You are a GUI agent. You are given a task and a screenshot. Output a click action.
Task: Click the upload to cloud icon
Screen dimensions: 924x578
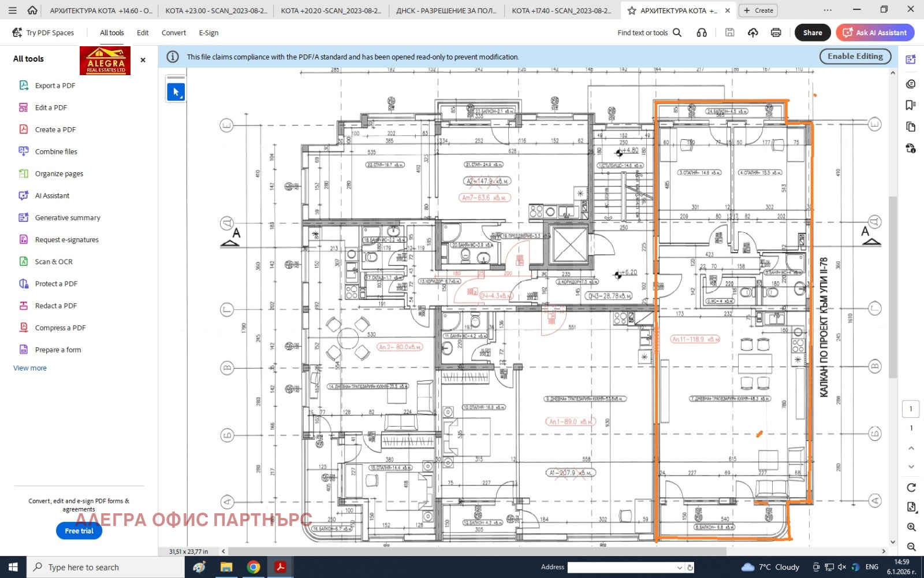coord(752,33)
